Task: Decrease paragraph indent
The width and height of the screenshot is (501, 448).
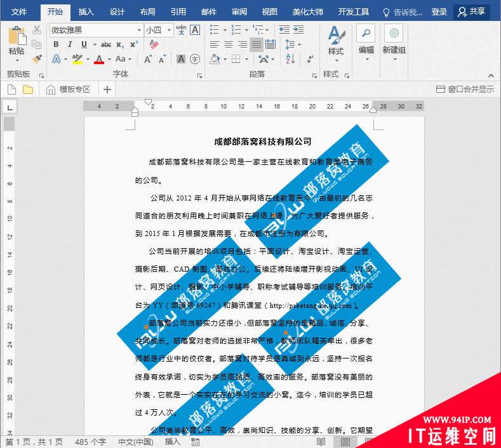Action: 284,30
